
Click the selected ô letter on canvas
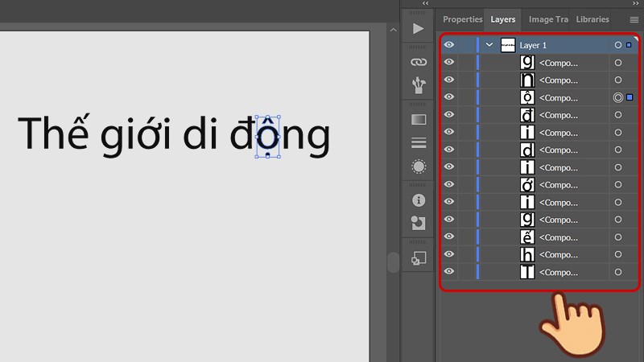click(268, 137)
